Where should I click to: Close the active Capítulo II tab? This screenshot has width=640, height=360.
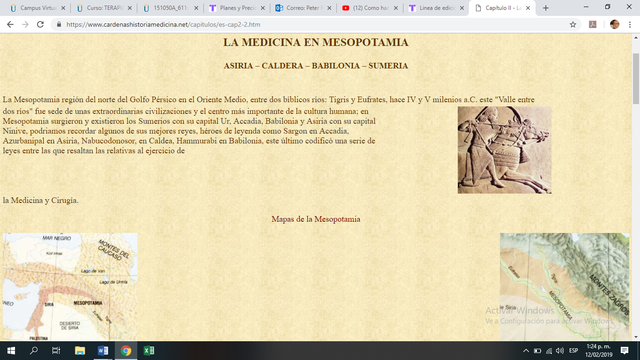[x=528, y=8]
